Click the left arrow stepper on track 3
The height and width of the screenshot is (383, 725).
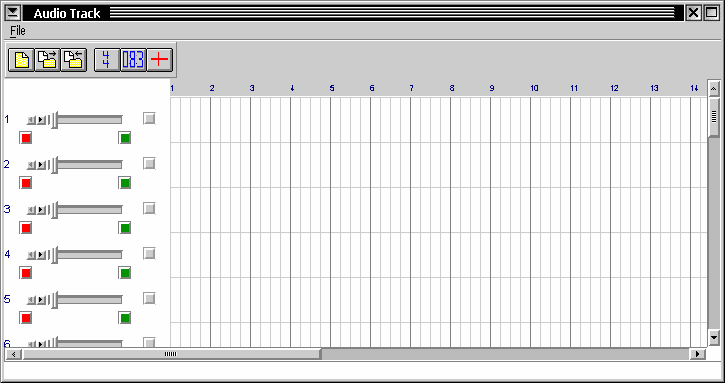(x=31, y=210)
